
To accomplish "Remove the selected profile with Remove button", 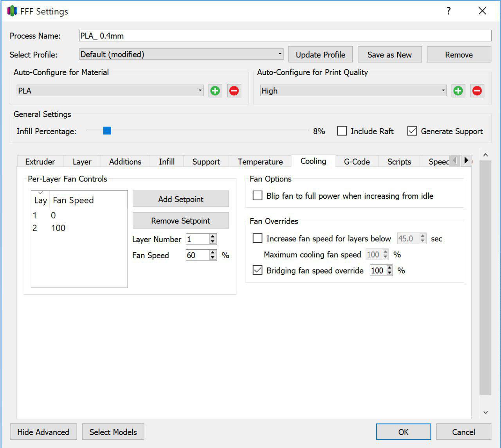I will coord(459,54).
